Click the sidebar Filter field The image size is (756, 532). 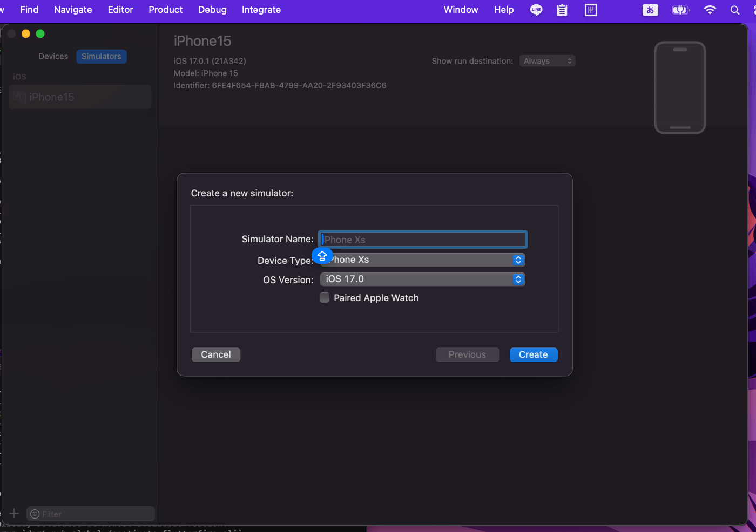pos(91,514)
